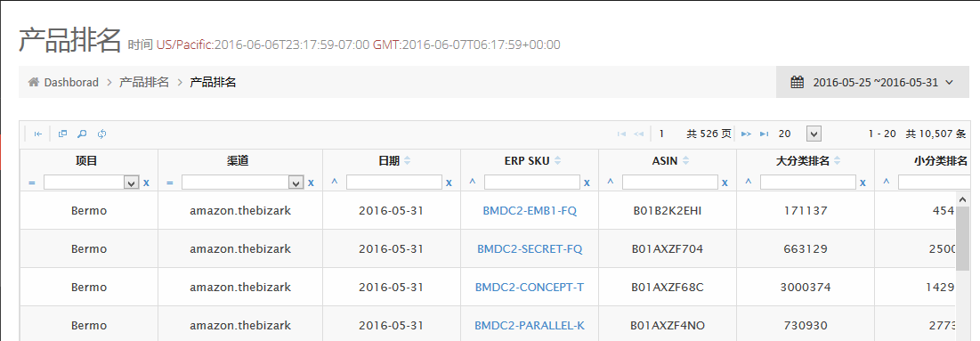The width and height of the screenshot is (980, 341).
Task: Open the rows-per-page dropdown showing 20
Action: click(x=814, y=134)
